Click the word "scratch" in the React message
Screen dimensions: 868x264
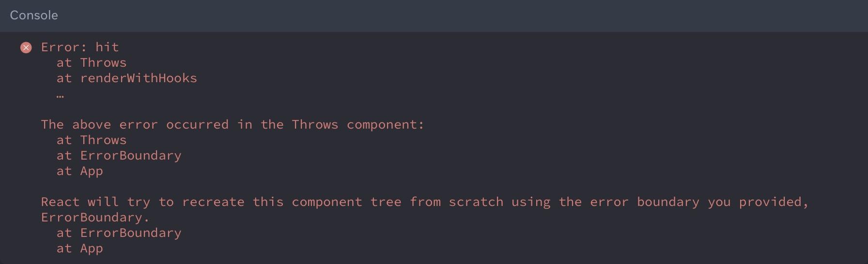pos(476,202)
